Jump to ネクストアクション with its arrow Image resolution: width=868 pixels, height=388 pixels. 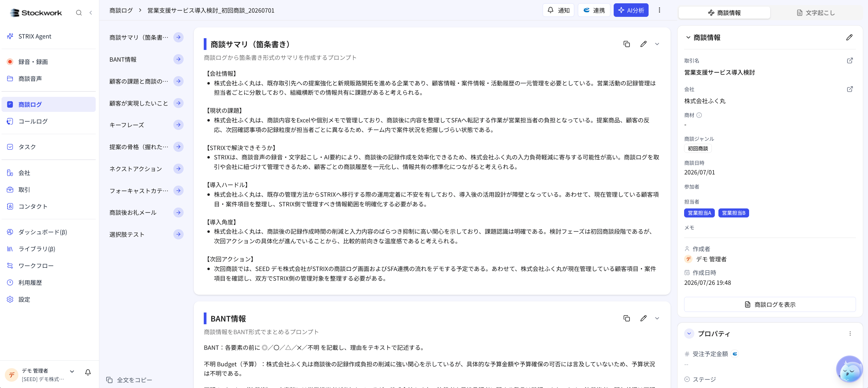tap(178, 169)
